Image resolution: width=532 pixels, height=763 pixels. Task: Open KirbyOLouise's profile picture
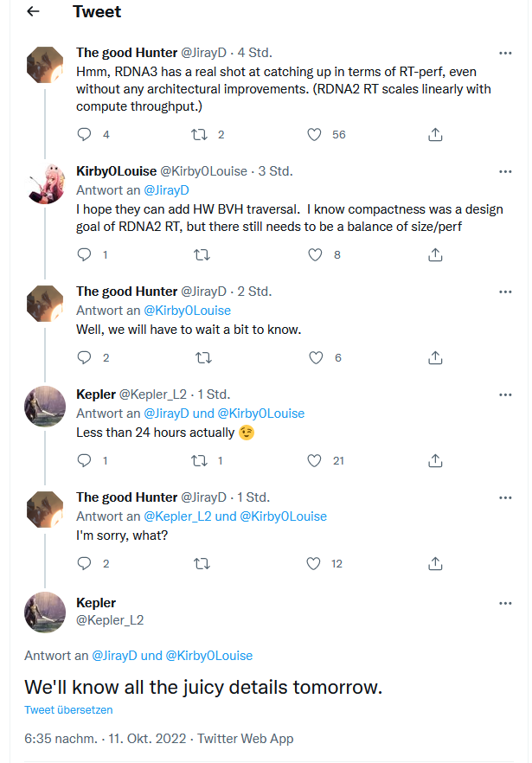[x=45, y=184]
